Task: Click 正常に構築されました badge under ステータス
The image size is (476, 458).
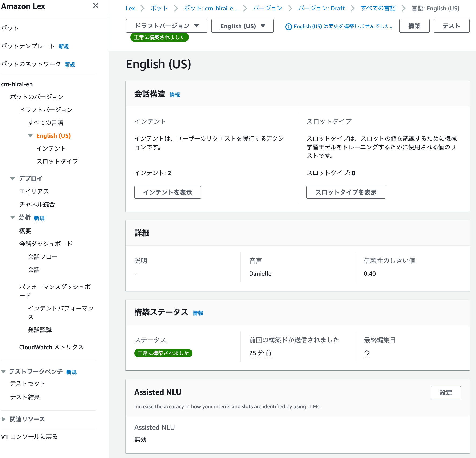Action: [163, 353]
